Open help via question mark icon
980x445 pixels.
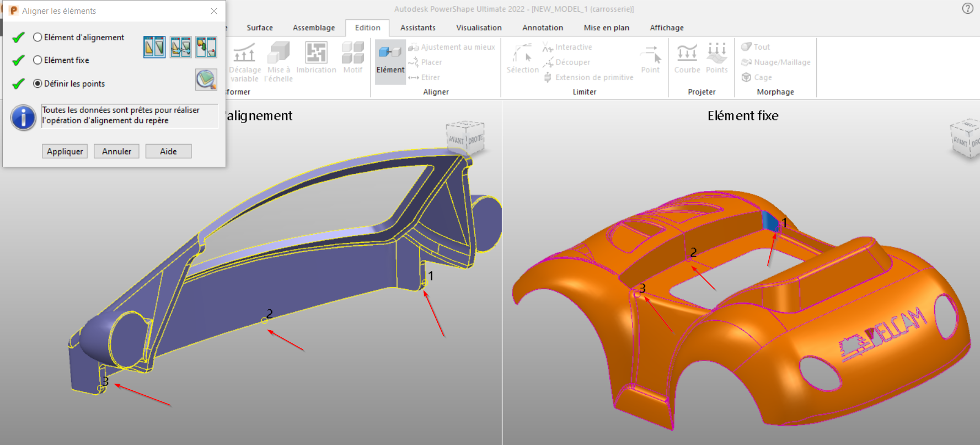[x=967, y=8]
